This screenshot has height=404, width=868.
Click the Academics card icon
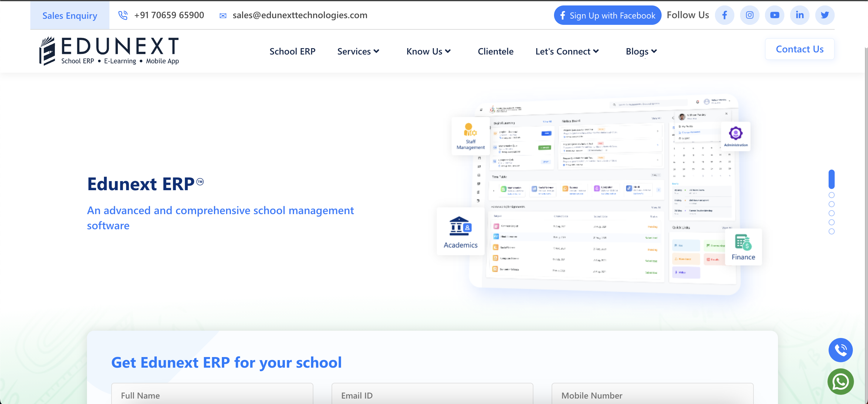pyautogui.click(x=460, y=226)
